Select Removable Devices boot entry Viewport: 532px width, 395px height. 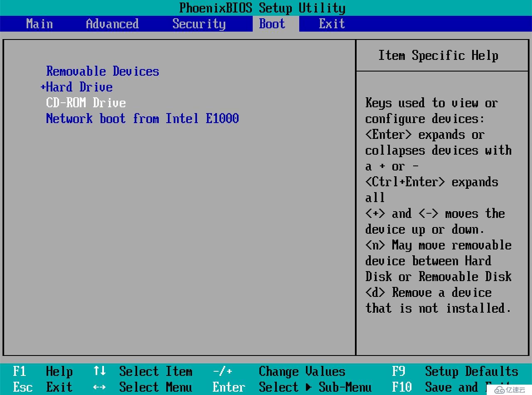(x=103, y=71)
